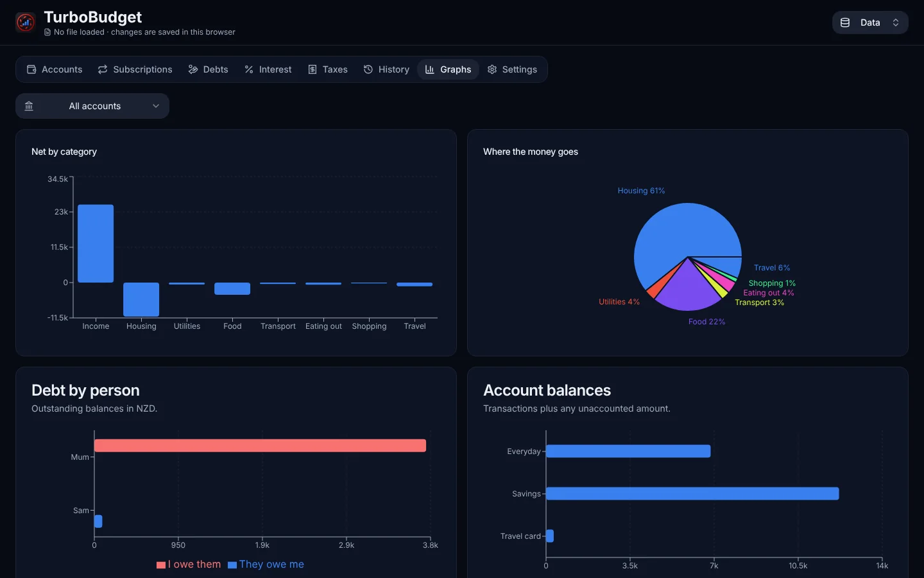
Task: Click the coins icon on the Debts tab
Action: [193, 69]
